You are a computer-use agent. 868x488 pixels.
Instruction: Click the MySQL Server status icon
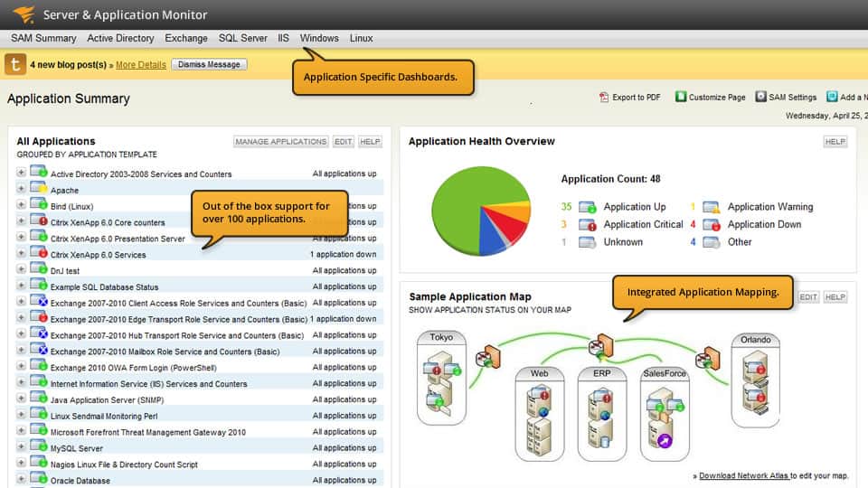click(x=39, y=446)
